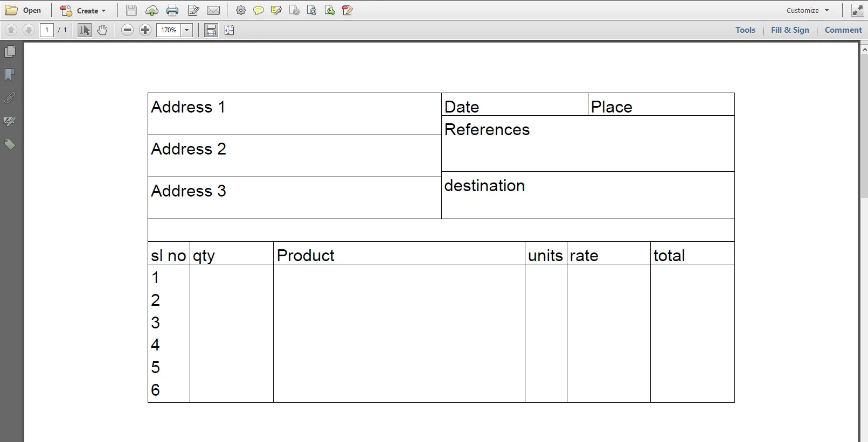Click the Open file button
Viewport: 868px width, 442px height.
24,10
